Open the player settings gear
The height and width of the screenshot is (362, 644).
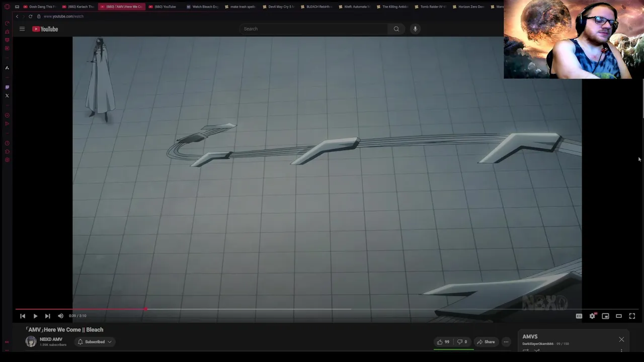click(592, 316)
